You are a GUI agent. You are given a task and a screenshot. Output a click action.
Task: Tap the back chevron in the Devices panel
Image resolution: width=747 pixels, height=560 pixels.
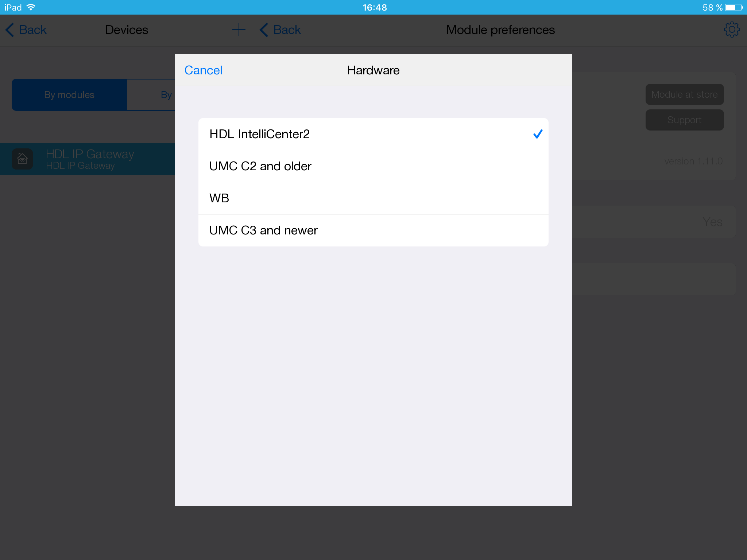[x=10, y=30]
